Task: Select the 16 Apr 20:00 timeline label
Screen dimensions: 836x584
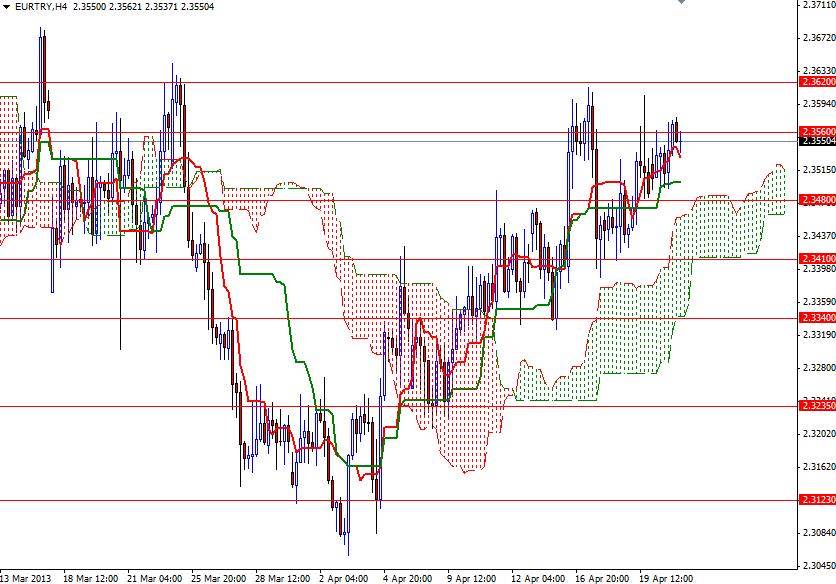Action: click(601, 577)
